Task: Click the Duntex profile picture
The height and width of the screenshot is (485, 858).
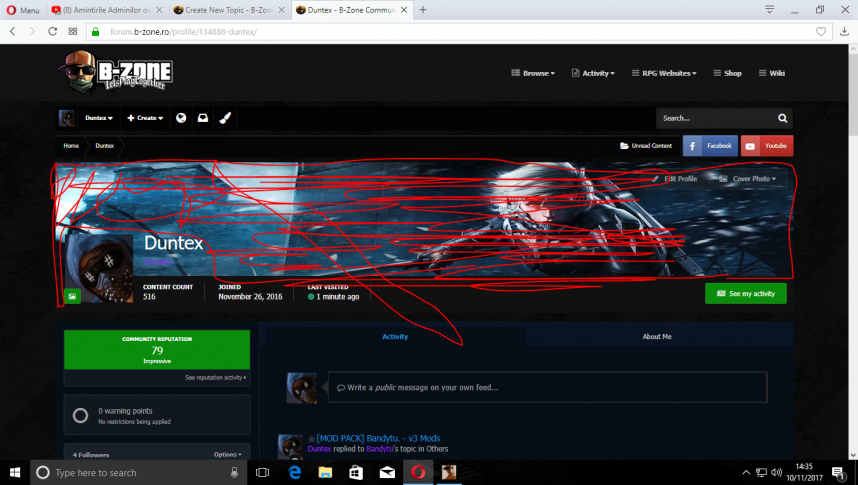Action: (98, 268)
